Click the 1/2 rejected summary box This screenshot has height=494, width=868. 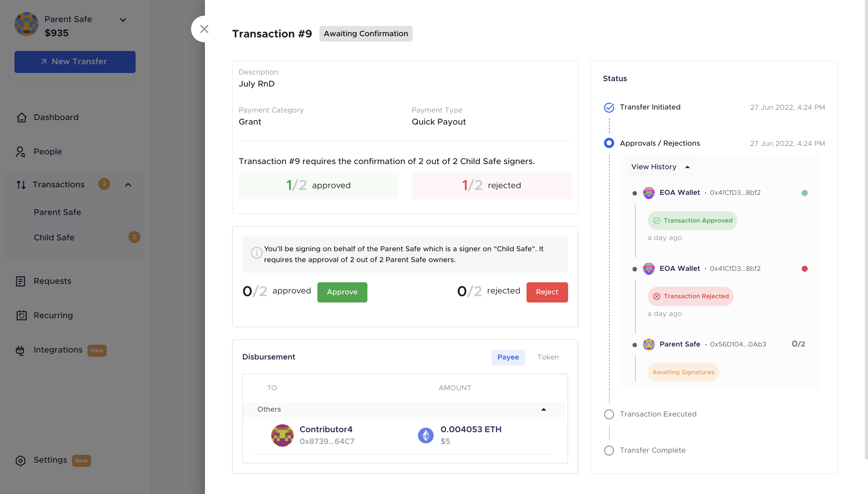(492, 185)
